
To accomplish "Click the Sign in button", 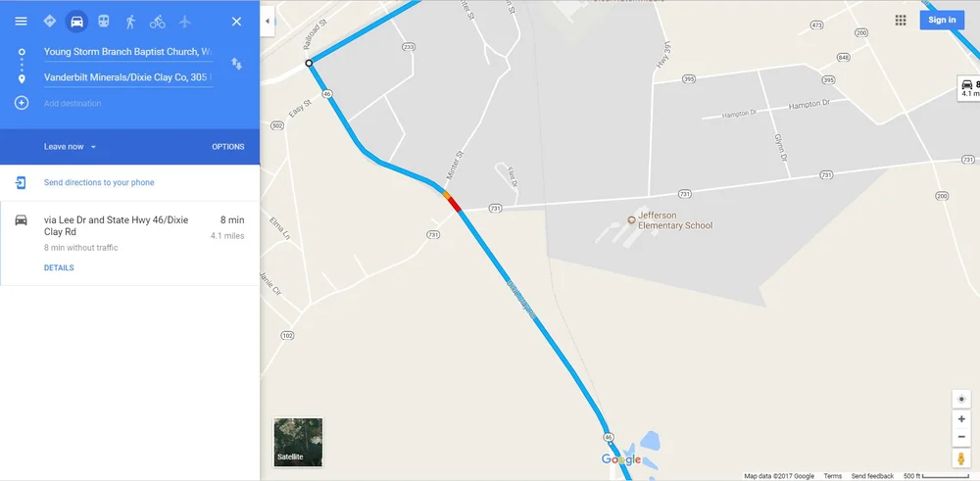I will (x=941, y=20).
